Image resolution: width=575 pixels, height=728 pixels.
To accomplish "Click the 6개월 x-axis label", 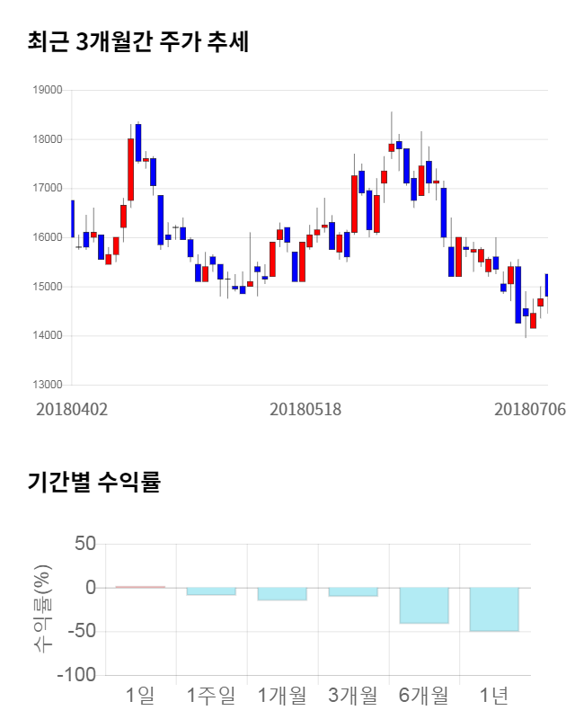I will (x=423, y=695).
